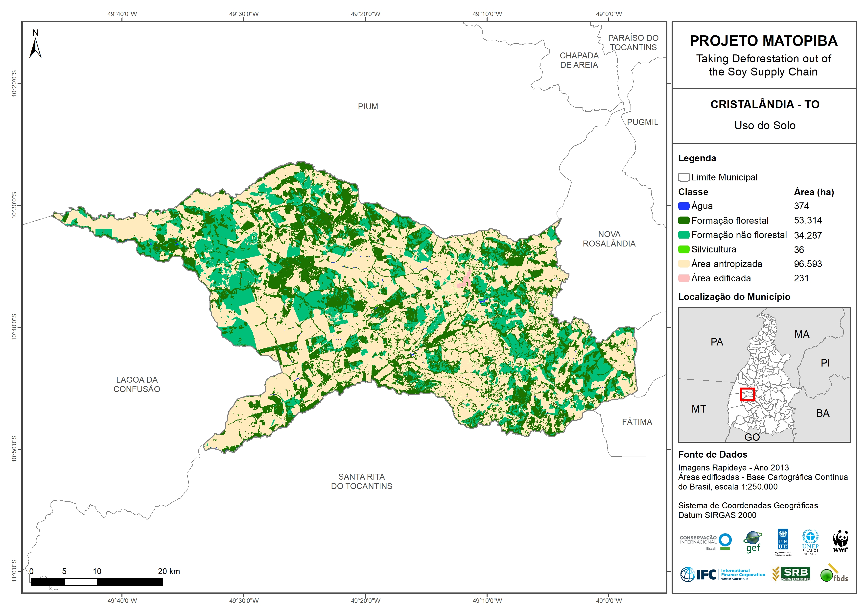Click the UNEP Finance Initiative logo
This screenshot has width=868, height=614.
pos(810,542)
